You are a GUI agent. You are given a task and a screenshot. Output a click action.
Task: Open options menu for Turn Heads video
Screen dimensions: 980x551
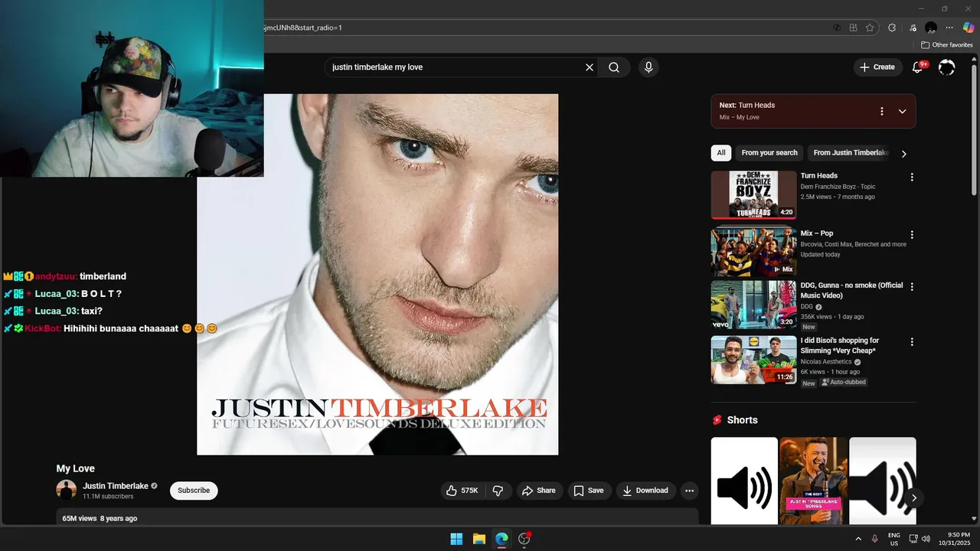[911, 177]
